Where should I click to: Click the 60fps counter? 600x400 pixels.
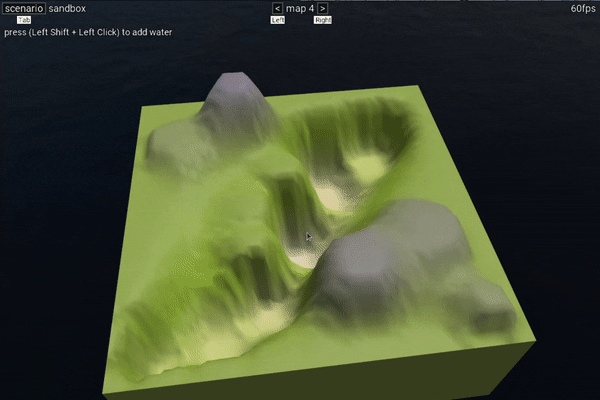[x=584, y=8]
